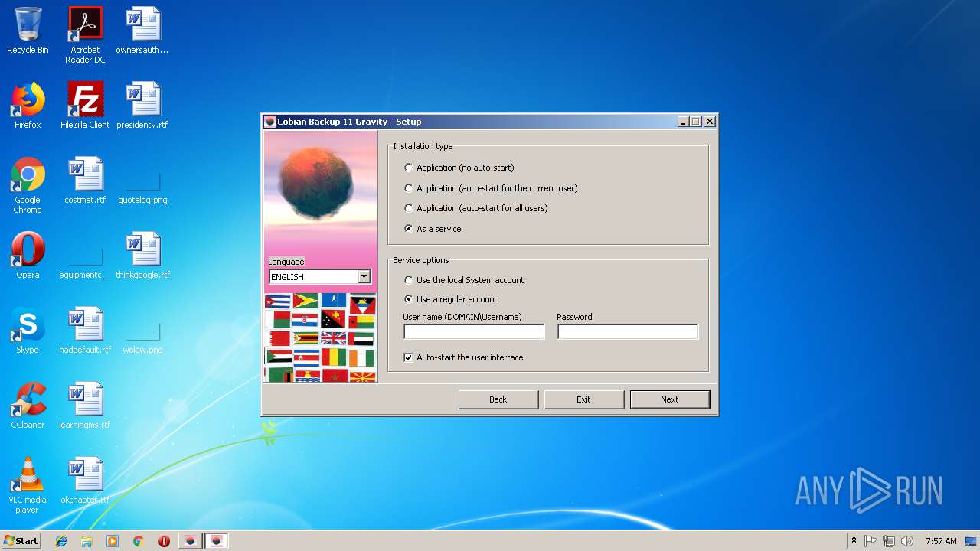980x551 pixels.
Task: Open the Windows Start menu
Action: (21, 541)
